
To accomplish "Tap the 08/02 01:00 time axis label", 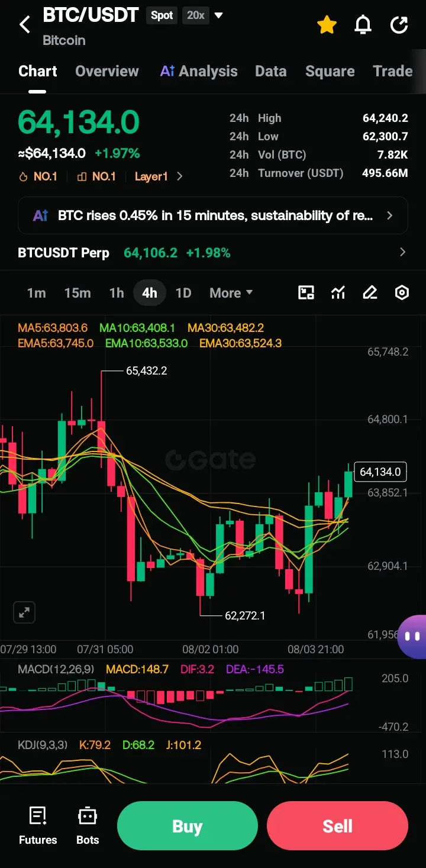I will click(x=211, y=650).
